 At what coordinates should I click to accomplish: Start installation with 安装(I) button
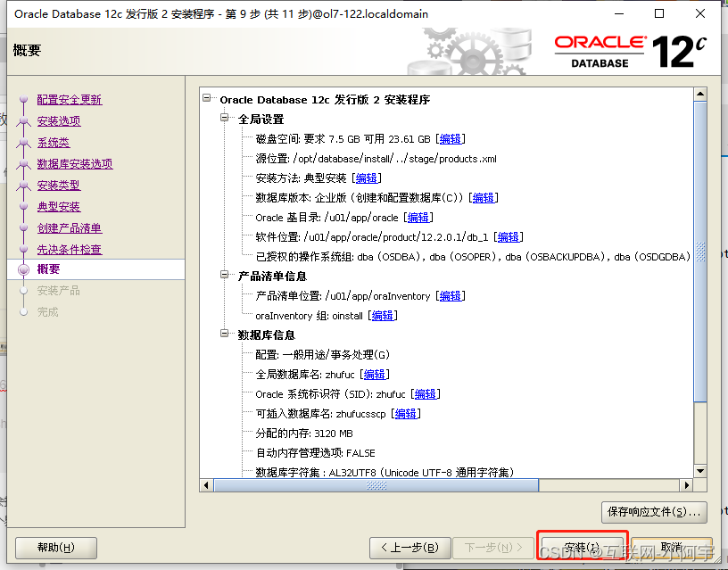[x=582, y=548]
